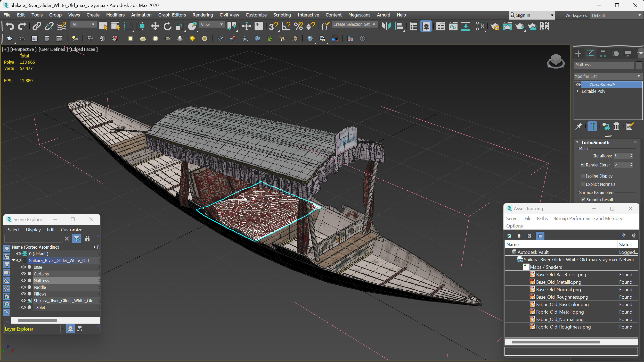Click the Name column header in Asset Tracking
The height and width of the screenshot is (362, 644).
(561, 245)
